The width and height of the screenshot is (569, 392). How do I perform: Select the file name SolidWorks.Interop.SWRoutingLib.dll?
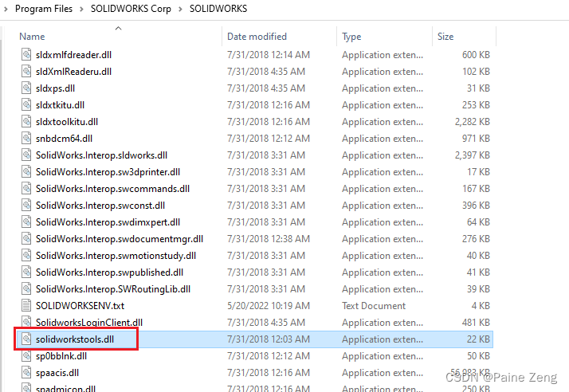coord(113,289)
